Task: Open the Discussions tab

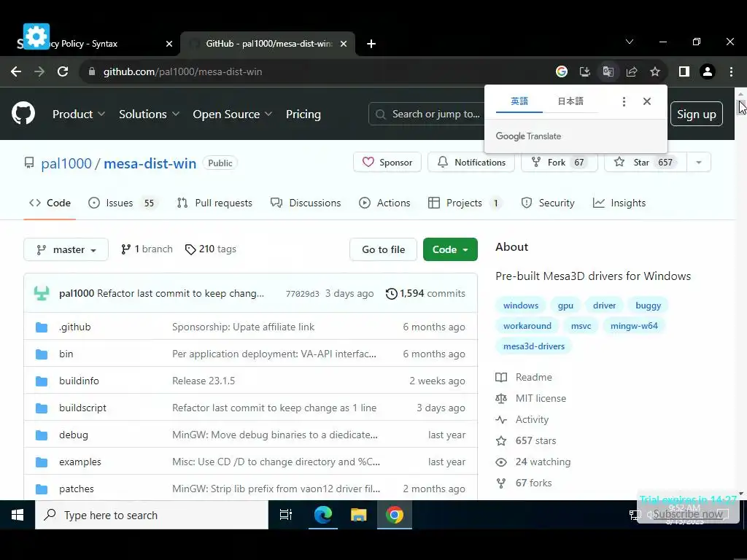Action: point(306,203)
